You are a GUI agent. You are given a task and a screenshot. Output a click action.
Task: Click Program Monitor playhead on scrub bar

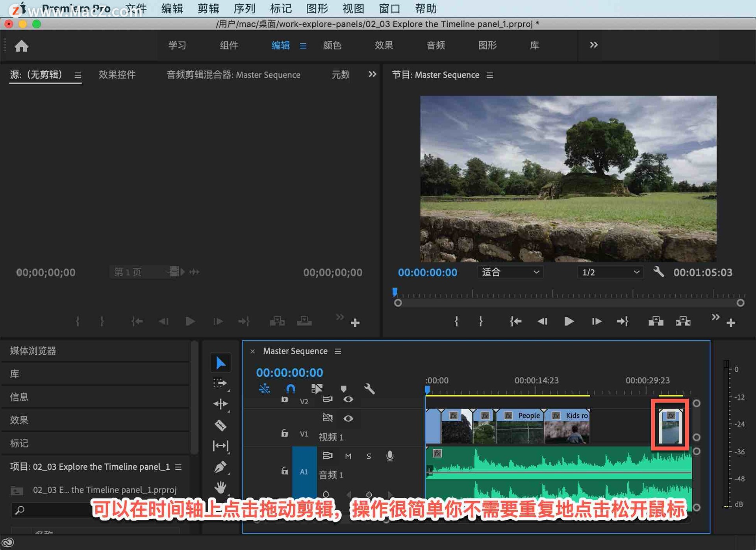395,292
